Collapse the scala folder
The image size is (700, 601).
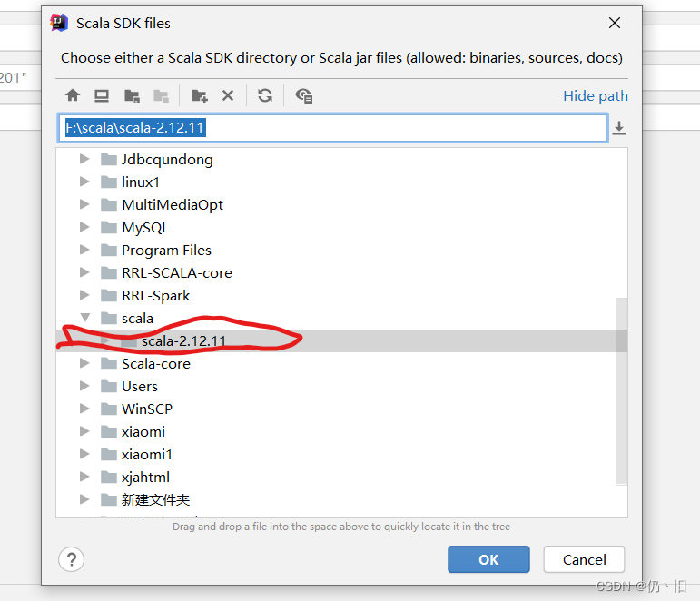point(84,318)
